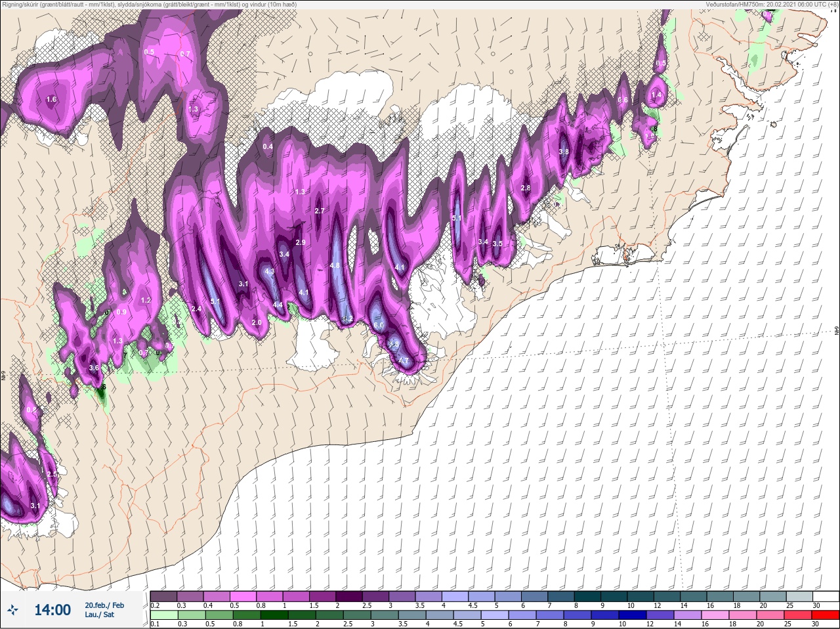Viewport: 840px width, 629px height.
Task: Select the darkest green bottom-row swatch labeled 1
Action: coord(274,615)
